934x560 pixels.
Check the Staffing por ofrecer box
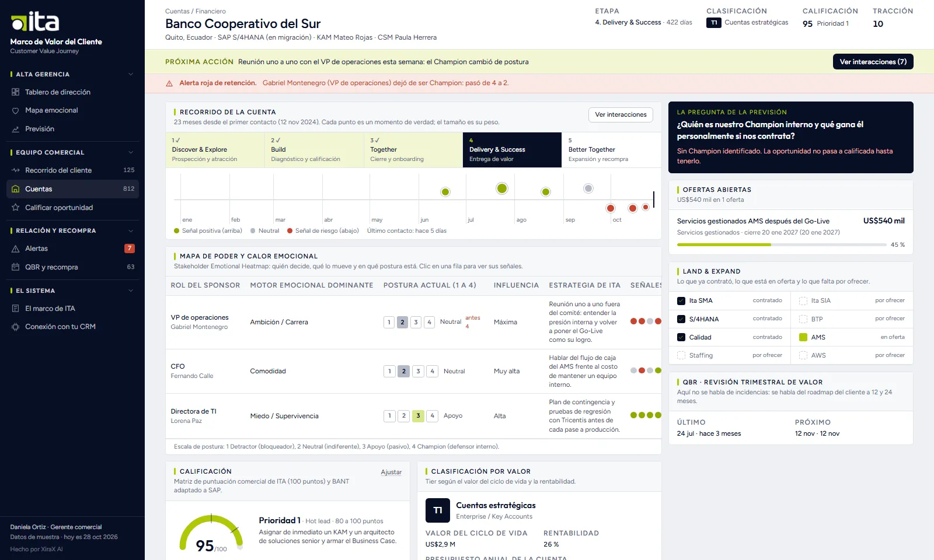click(x=681, y=355)
